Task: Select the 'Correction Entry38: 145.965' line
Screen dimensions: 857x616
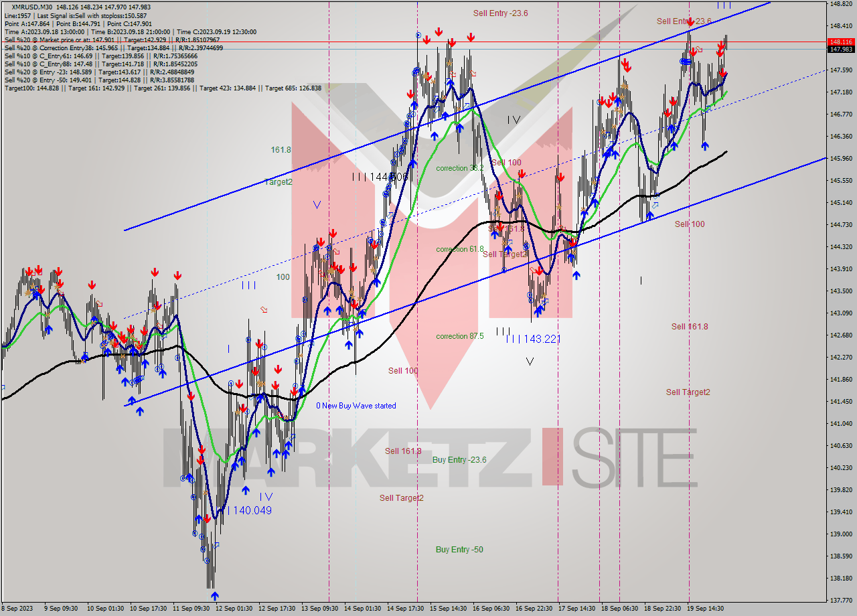Action: 113,48
